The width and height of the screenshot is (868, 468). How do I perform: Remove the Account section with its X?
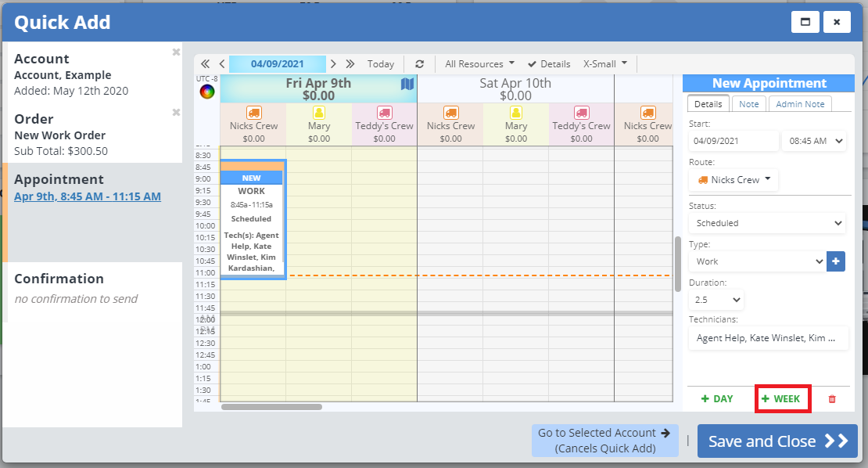pos(176,52)
